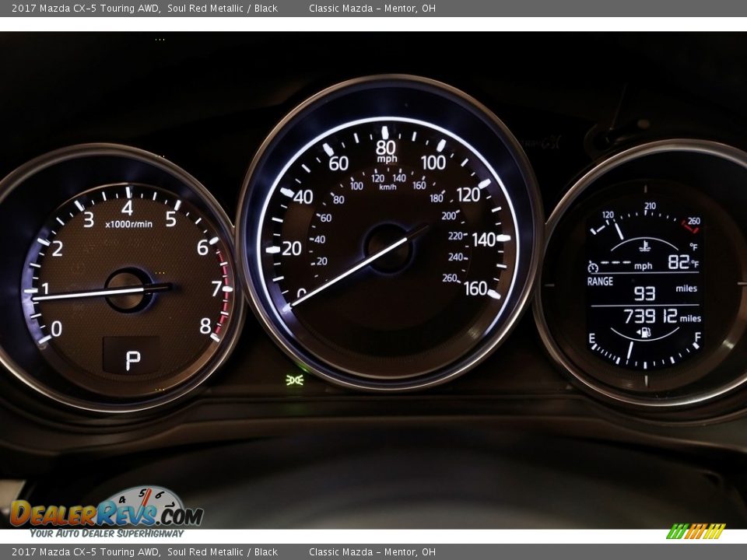The width and height of the screenshot is (747, 560).
Task: Click the colored stripes logo in bottom corner
Action: (x=696, y=531)
